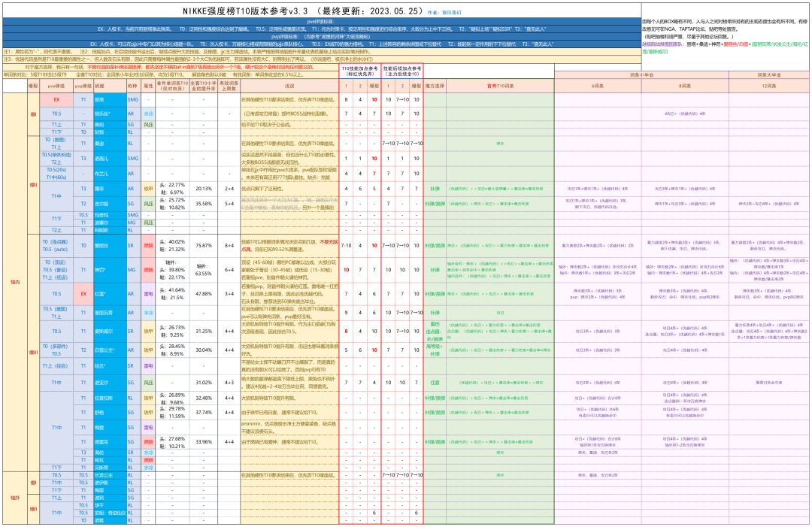Select the 32.48% improvement rate cell

pyautogui.click(x=204, y=398)
